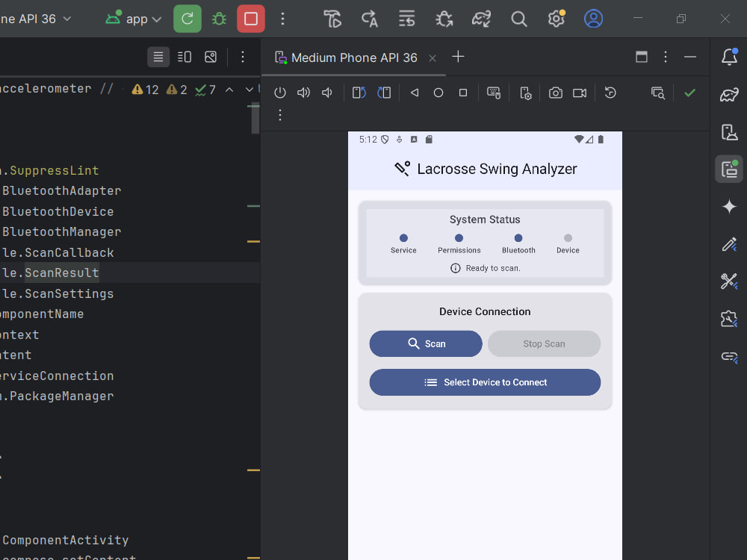The width and height of the screenshot is (747, 560).
Task: Rerun the app with green restart button
Action: [187, 19]
